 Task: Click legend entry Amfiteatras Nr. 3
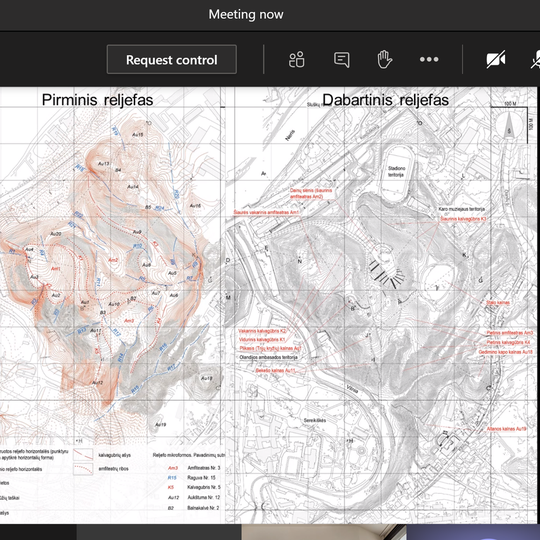tap(204, 468)
